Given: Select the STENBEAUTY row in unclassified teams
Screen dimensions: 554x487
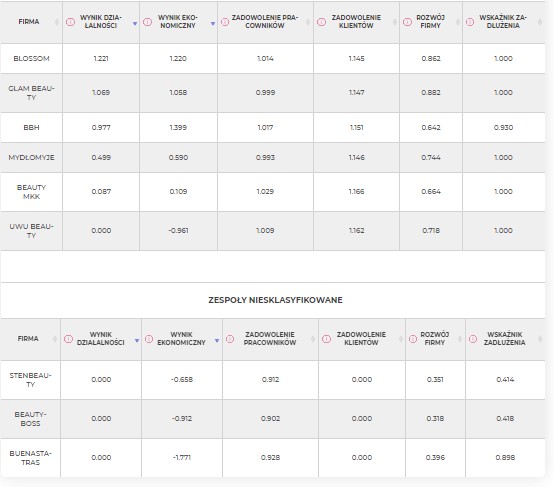Looking at the screenshot, I should [273, 380].
